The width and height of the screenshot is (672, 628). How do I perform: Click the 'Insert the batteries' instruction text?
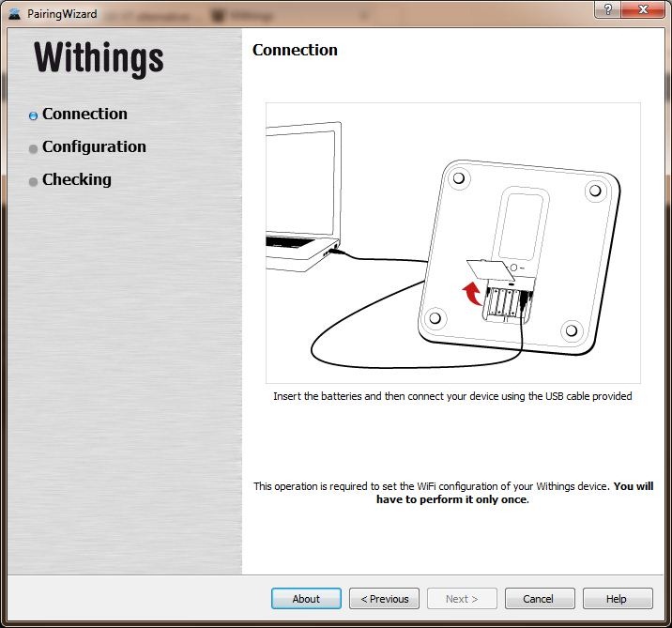click(452, 396)
